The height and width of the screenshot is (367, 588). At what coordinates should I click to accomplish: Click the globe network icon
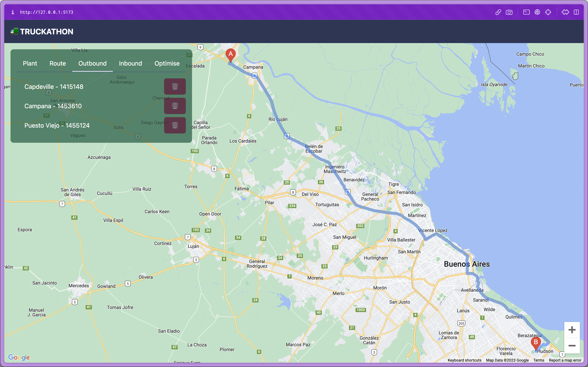click(537, 12)
